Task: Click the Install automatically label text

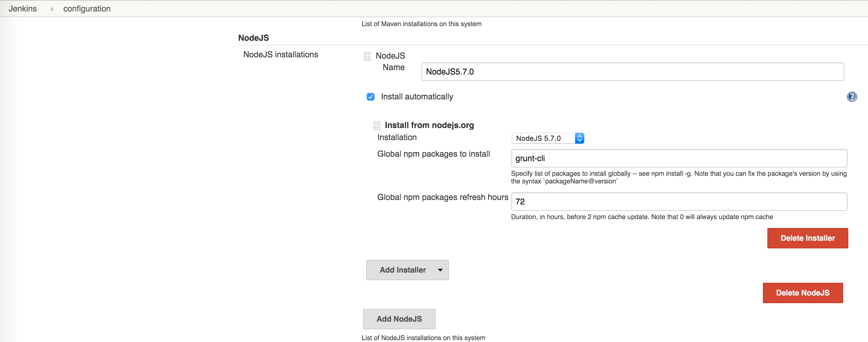Action: (417, 97)
